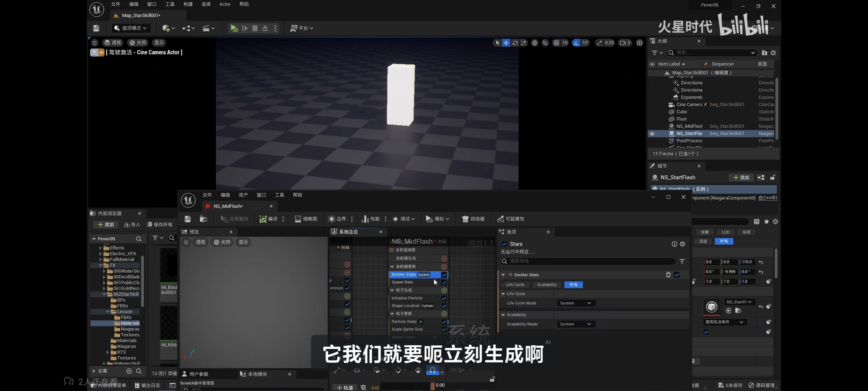Click the Niagara compile (编译) icon
Viewport: 868px width, 391px height.
[263, 219]
